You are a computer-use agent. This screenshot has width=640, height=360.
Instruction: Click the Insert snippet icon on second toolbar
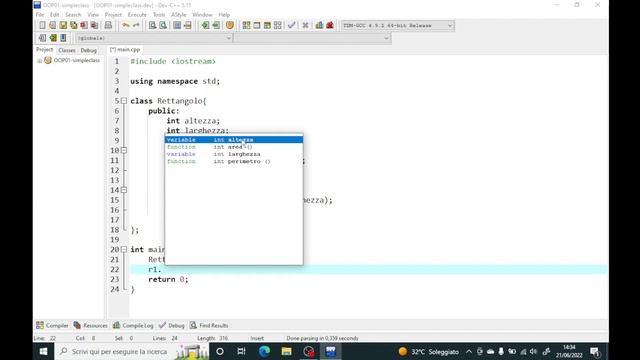pyautogui.click(x=42, y=38)
